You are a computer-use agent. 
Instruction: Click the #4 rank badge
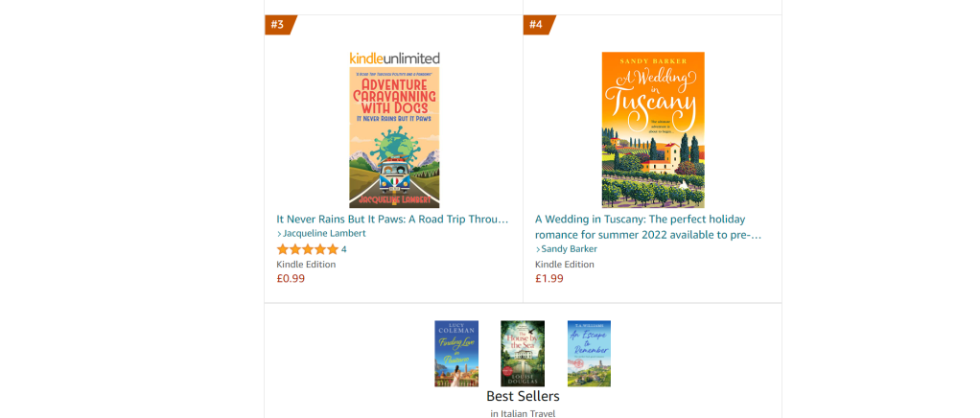pyautogui.click(x=536, y=25)
